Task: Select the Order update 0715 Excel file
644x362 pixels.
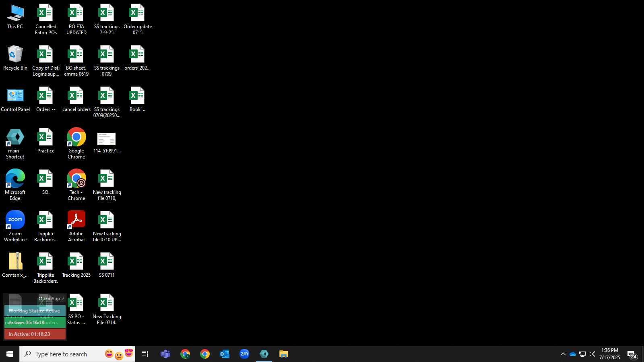Action: (138, 20)
